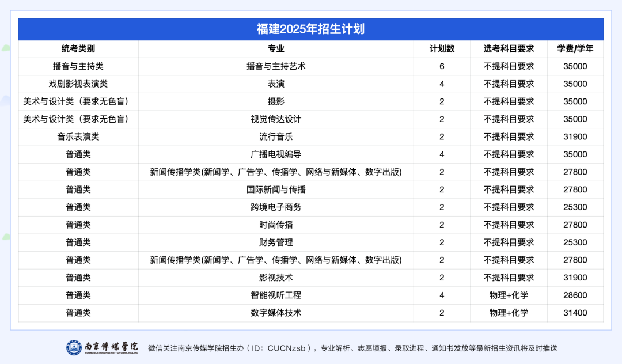Click 普通类 in 广播电视编导 row

[78, 154]
